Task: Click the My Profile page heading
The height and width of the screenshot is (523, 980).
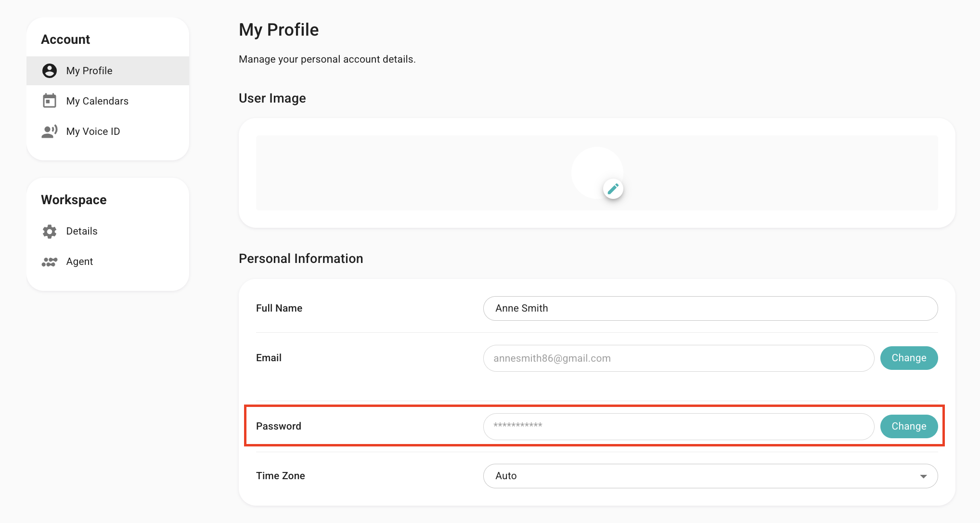Action: click(x=279, y=30)
